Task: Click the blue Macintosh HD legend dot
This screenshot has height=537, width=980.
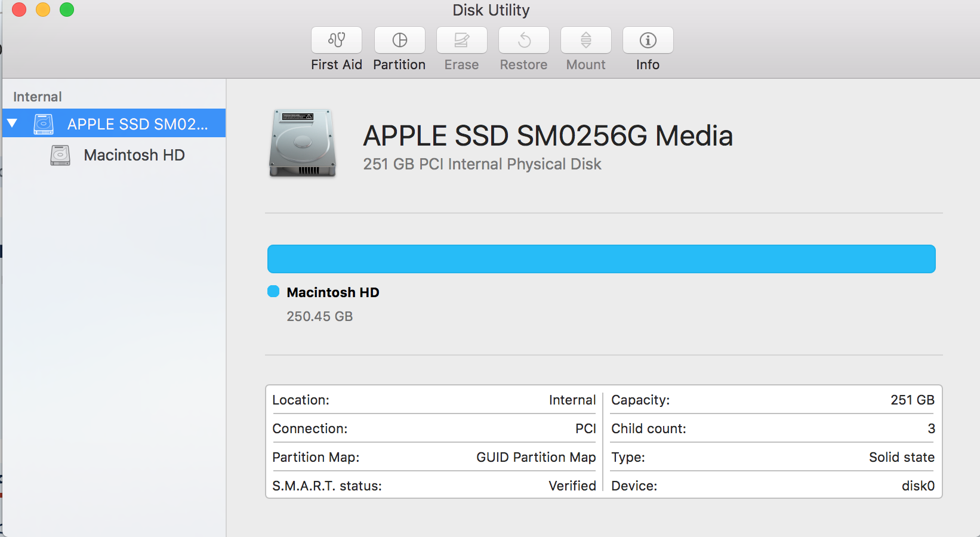Action: coord(273,291)
